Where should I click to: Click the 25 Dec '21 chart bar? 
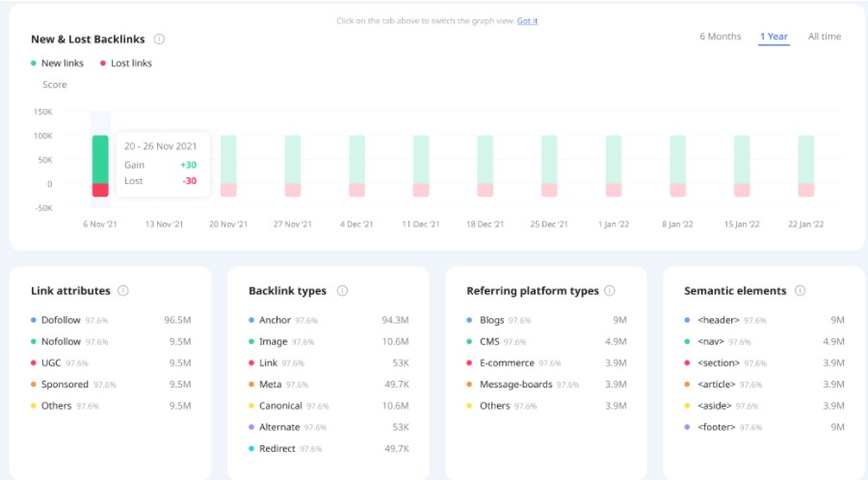click(549, 166)
